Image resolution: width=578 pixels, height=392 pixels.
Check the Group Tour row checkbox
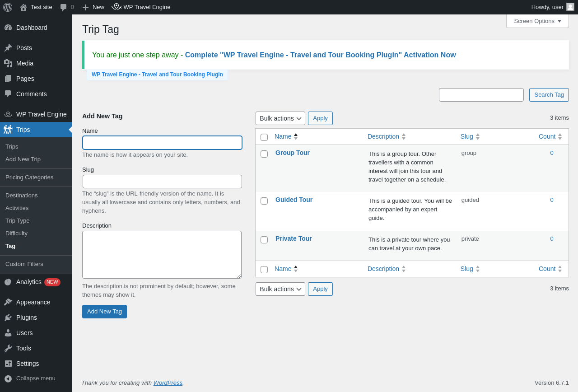coord(264,154)
